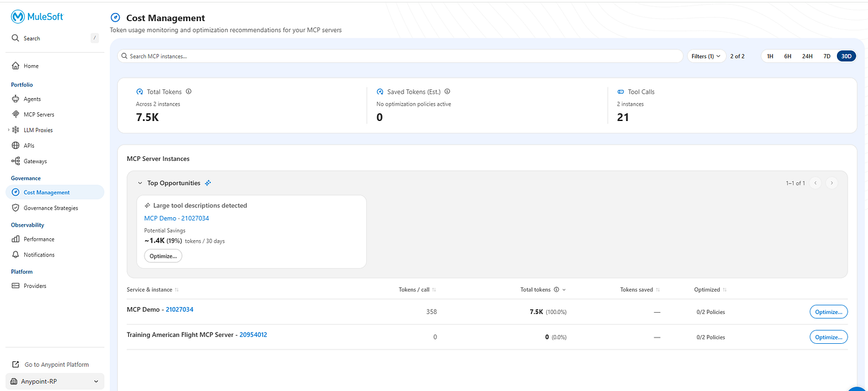Select the 7D time range
868x391 pixels.
click(x=826, y=56)
